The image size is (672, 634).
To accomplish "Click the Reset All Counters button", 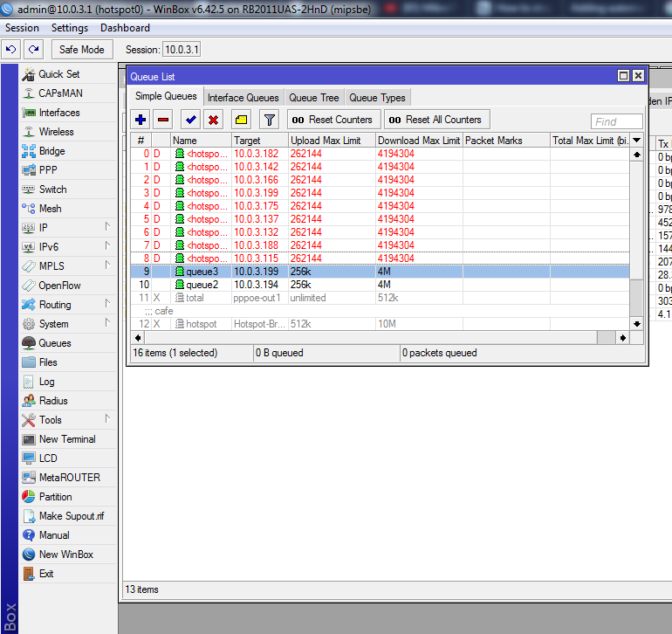I will coord(436,120).
